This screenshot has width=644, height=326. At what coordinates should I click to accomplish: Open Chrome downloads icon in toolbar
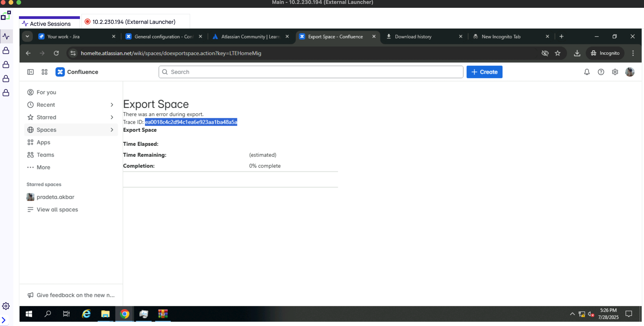(x=577, y=53)
